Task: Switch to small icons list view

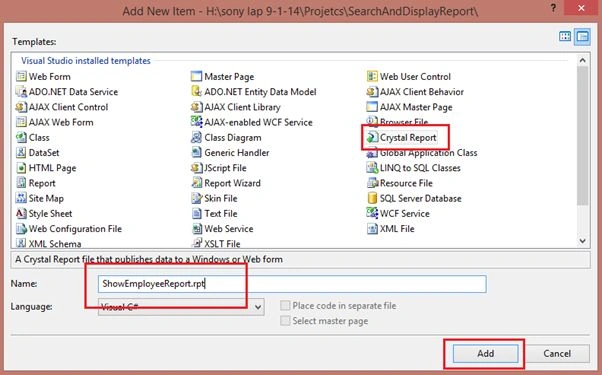Action: pyautogui.click(x=582, y=37)
